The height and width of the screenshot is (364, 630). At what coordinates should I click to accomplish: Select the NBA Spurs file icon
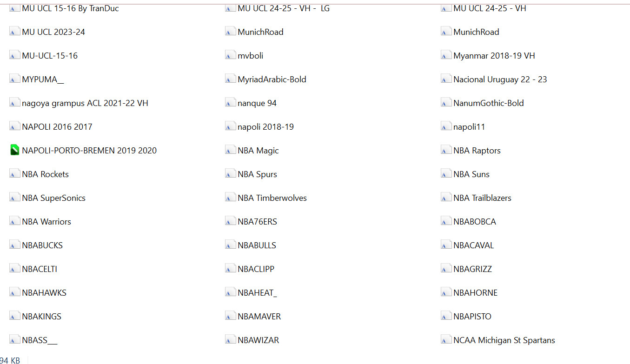click(230, 174)
